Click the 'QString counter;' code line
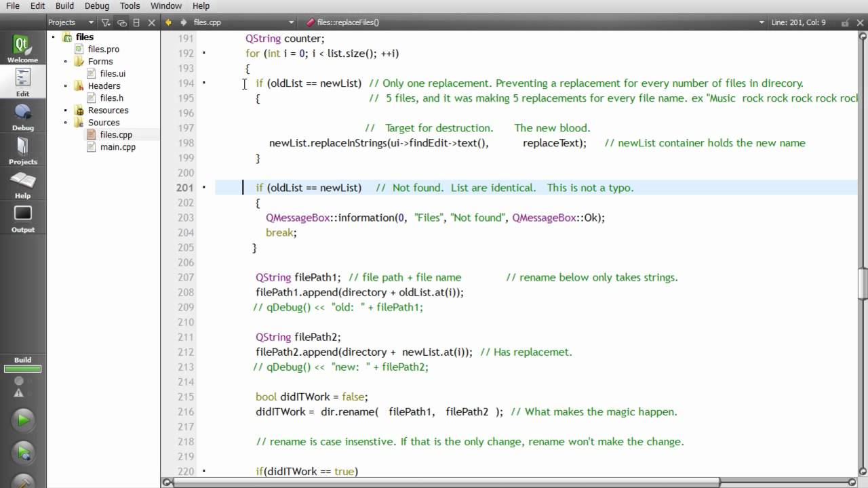868x488 pixels. tap(285, 39)
